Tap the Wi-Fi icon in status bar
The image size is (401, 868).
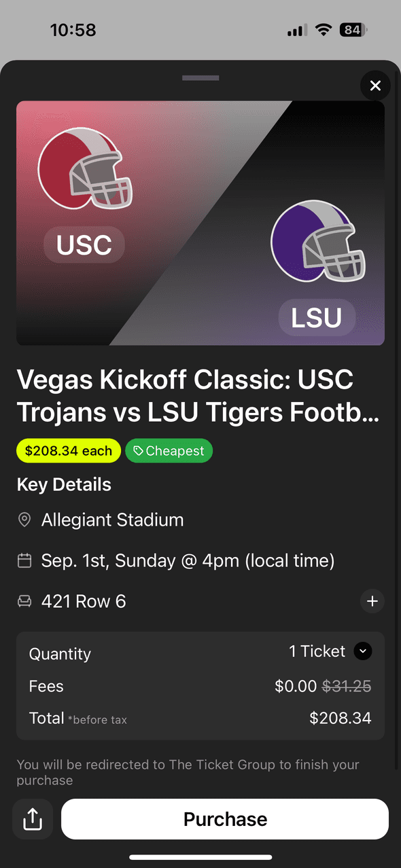(x=323, y=30)
